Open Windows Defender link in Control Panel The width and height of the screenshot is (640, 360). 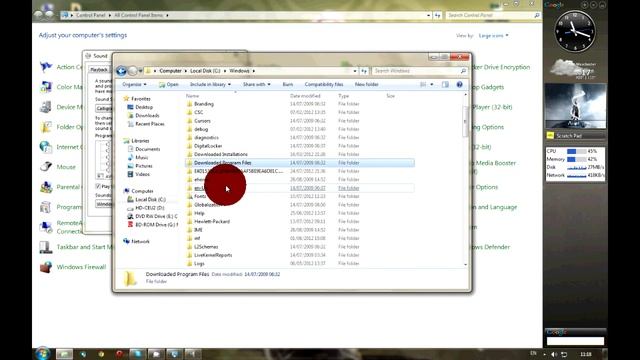tap(490, 247)
